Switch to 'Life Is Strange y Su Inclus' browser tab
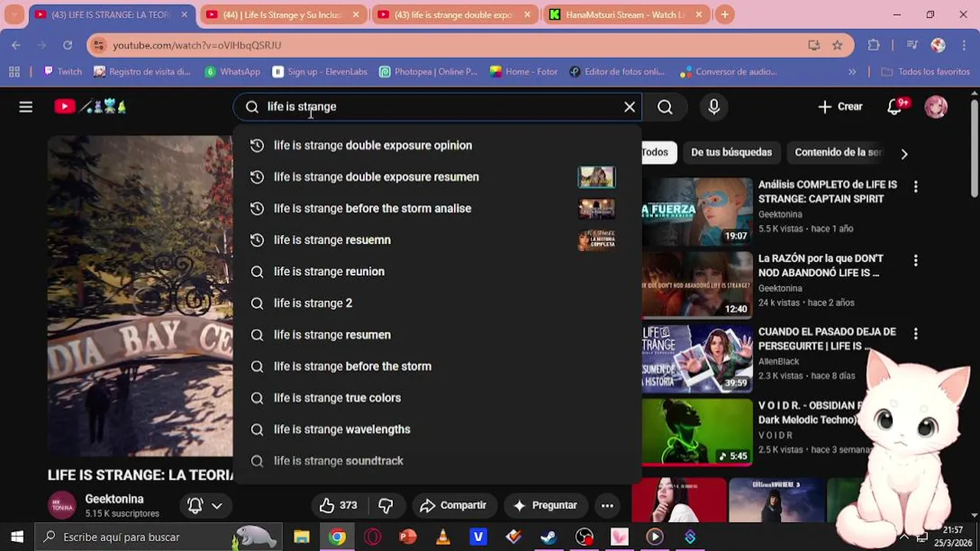Viewport: 980px width, 551px height. (x=283, y=15)
